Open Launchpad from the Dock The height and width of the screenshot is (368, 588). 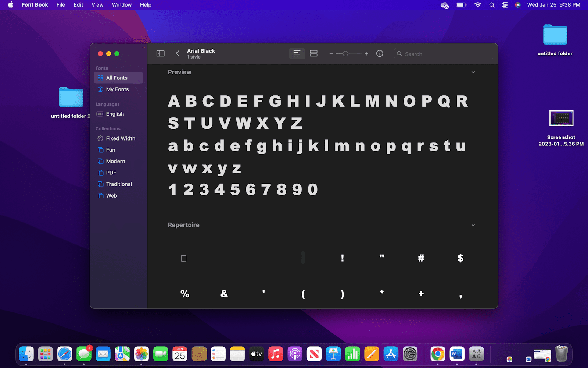pyautogui.click(x=46, y=354)
